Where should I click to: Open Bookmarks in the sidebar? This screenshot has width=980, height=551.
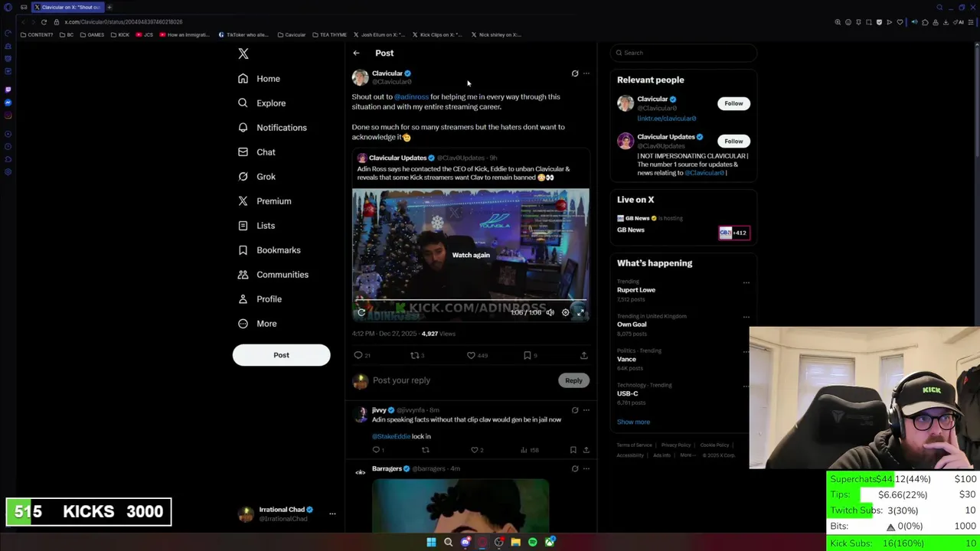coord(269,250)
